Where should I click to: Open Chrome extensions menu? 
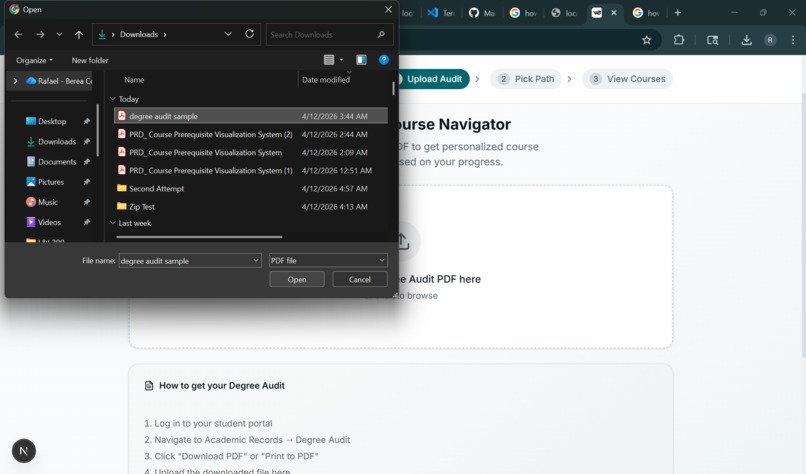(679, 40)
